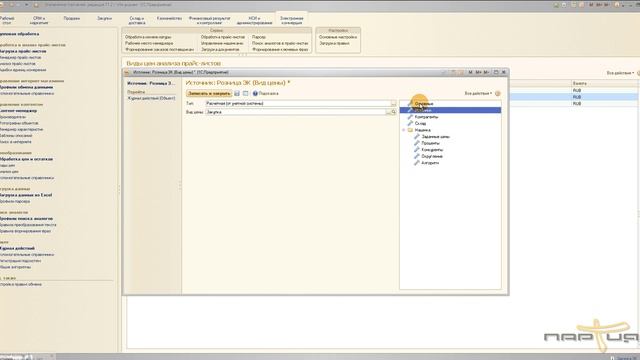This screenshot has height=360, width=640.
Task: Open the 'Закупки' section tab
Action: tap(104, 18)
